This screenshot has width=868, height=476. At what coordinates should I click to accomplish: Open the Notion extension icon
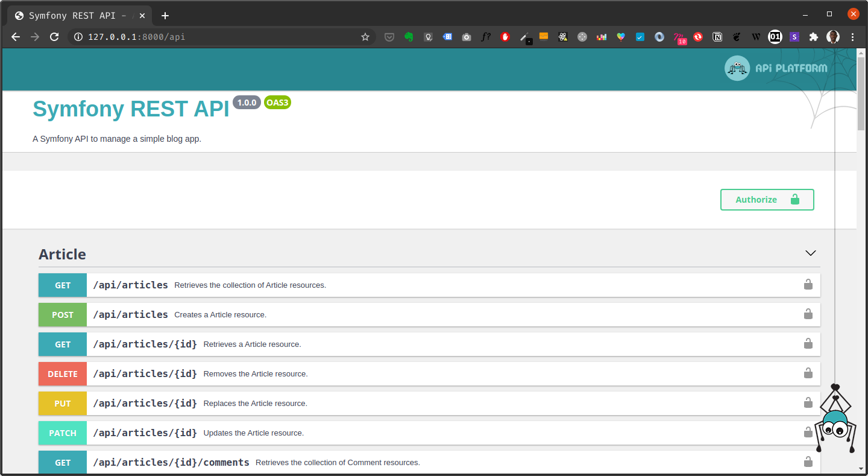[x=717, y=37]
